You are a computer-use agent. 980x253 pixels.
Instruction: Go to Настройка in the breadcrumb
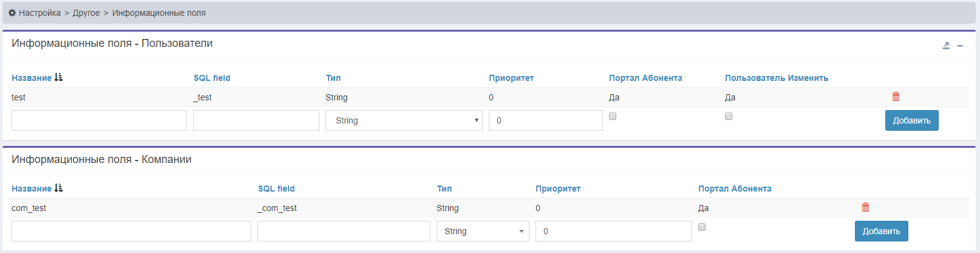39,13
